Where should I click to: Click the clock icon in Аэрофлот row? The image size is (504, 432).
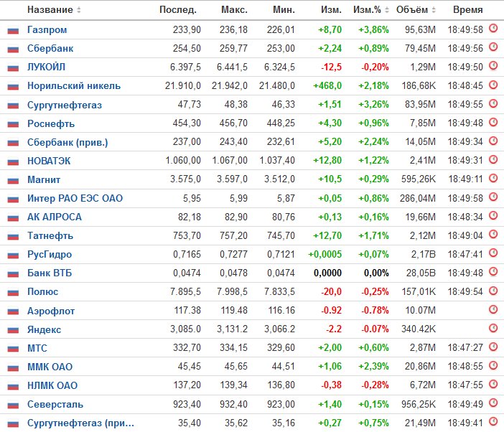(x=493, y=309)
